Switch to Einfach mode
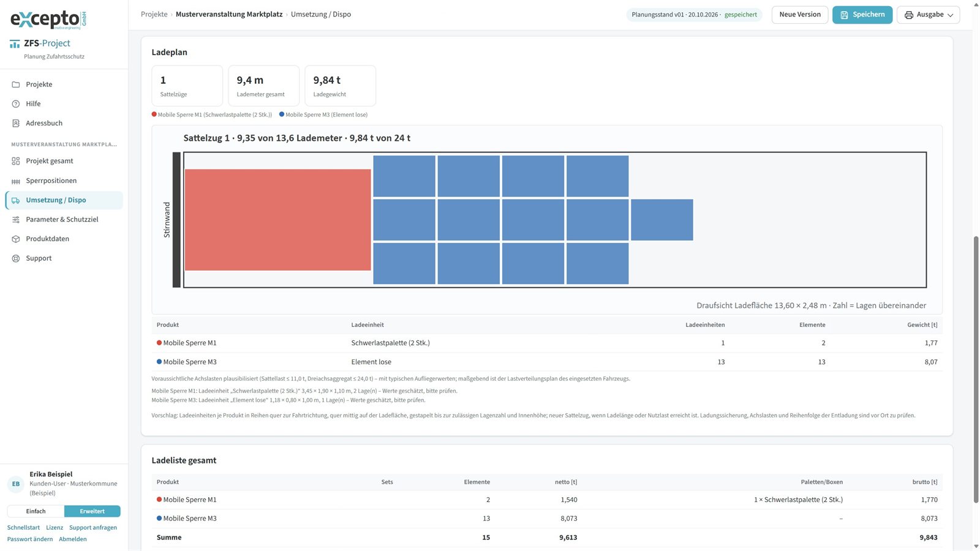Viewport: 980px width, 551px height. click(x=36, y=511)
